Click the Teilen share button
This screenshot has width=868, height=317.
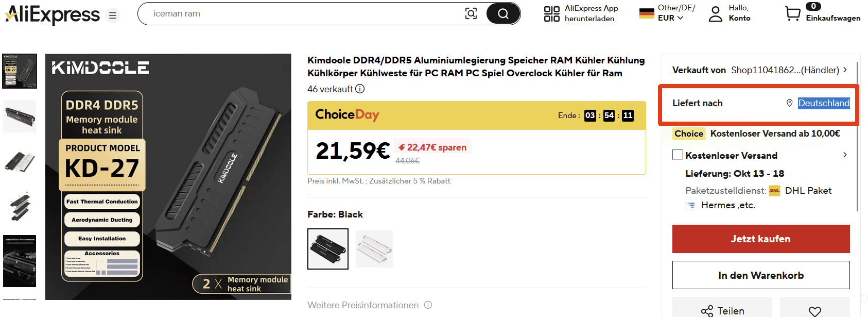point(722,310)
